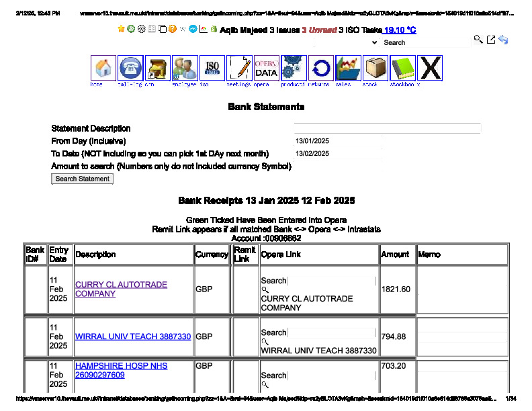Open the CURRY CL AUTOTRADE COMPANY link

121,289
